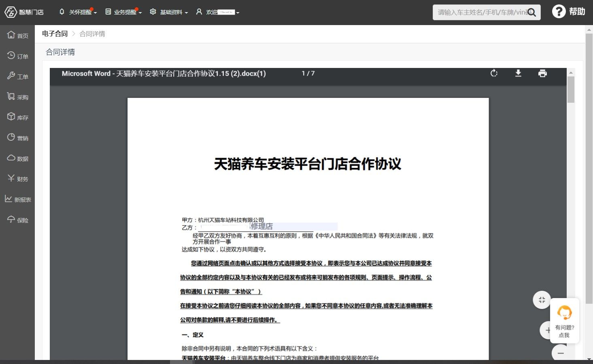Screen dimensions: 593x364
Task: Click the 合同详情 heading
Action: coord(60,52)
